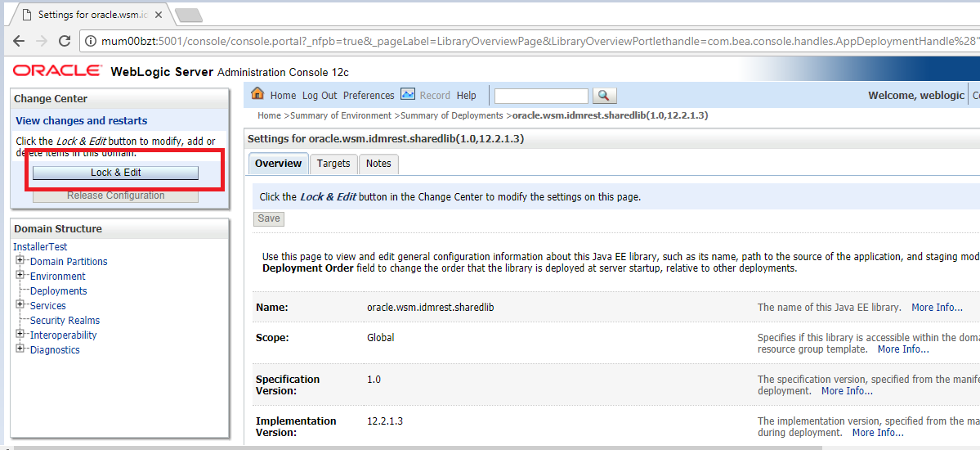
Task: Click the Global scope value
Action: point(381,337)
